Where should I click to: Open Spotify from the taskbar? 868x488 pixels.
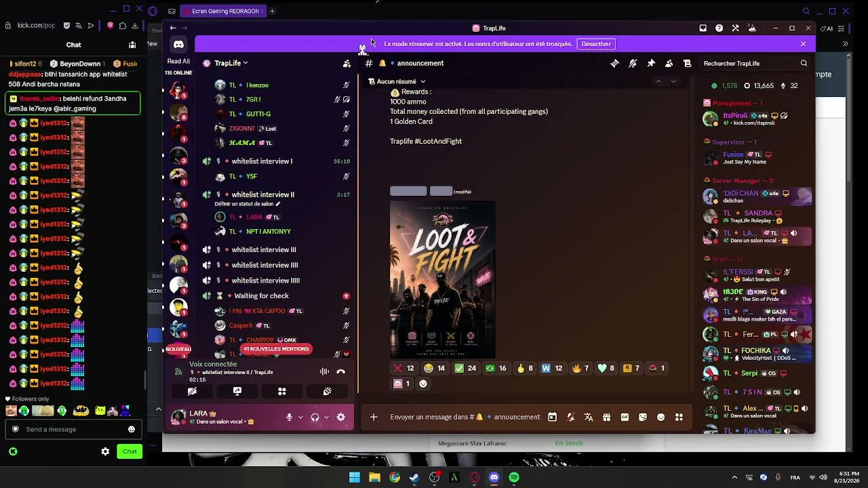point(514,477)
